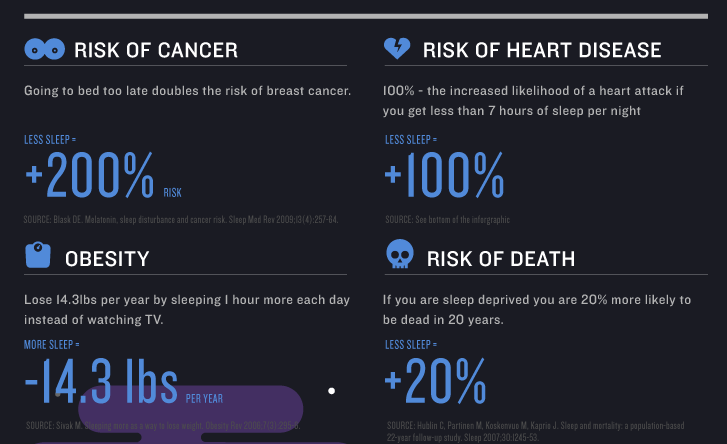This screenshot has height=444, width=727.
Task: Click the 'See bottom of the infographic' source
Action: click(446, 219)
